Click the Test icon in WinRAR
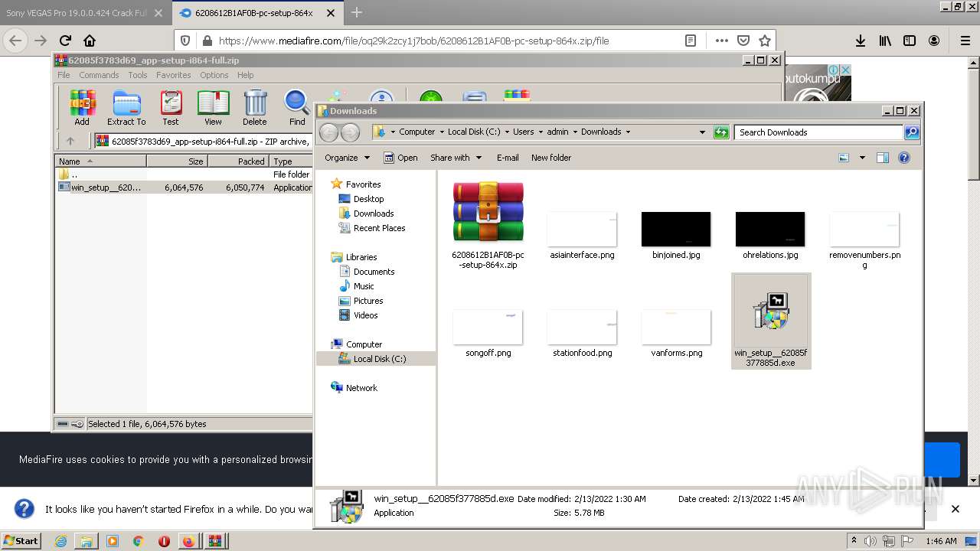The image size is (980, 551). [171, 108]
